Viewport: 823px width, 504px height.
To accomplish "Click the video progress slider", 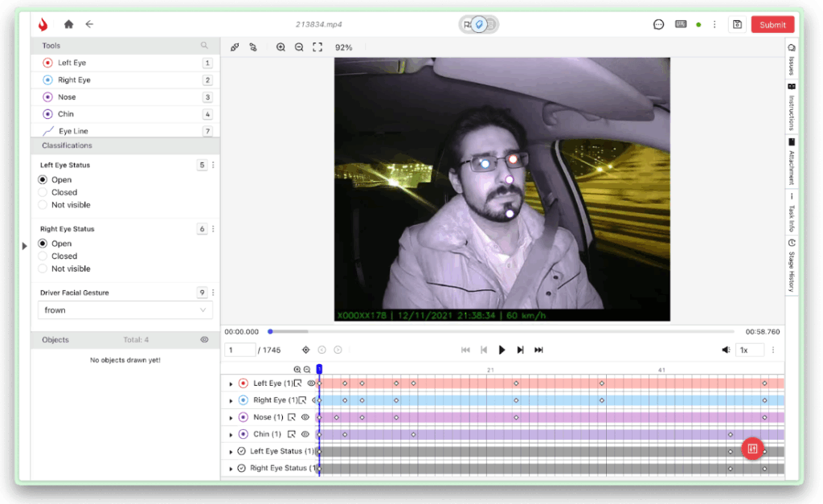I will point(502,332).
